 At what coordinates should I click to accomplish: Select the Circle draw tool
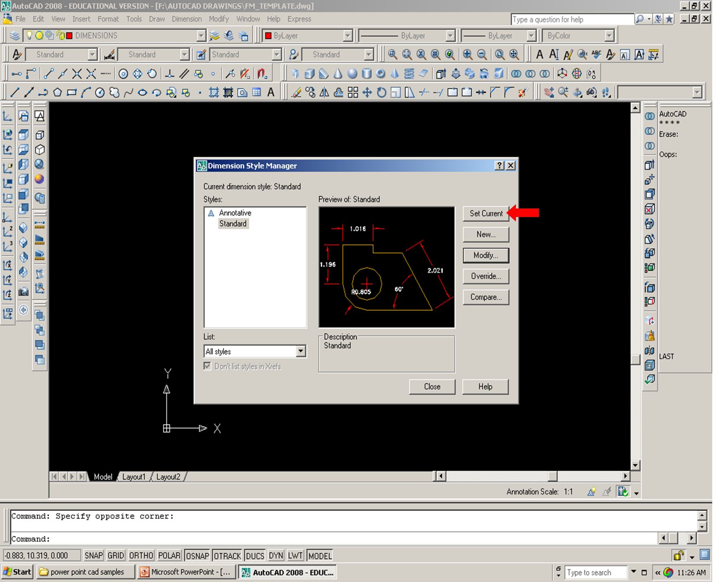point(100,92)
